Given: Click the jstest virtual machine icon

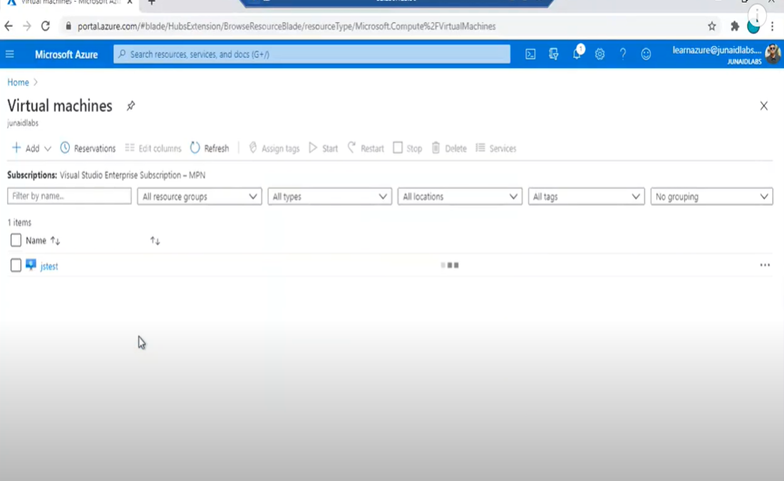Looking at the screenshot, I should [x=31, y=264].
